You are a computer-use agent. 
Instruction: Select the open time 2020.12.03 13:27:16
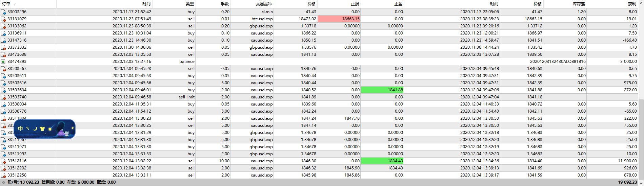(104, 62)
